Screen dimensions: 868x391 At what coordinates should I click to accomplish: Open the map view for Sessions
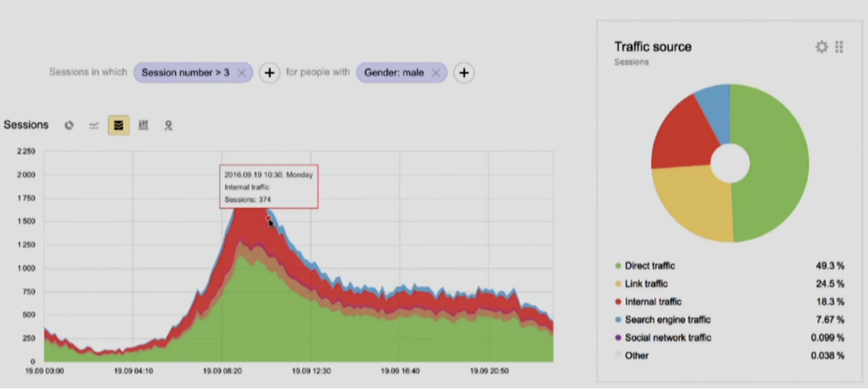(168, 125)
